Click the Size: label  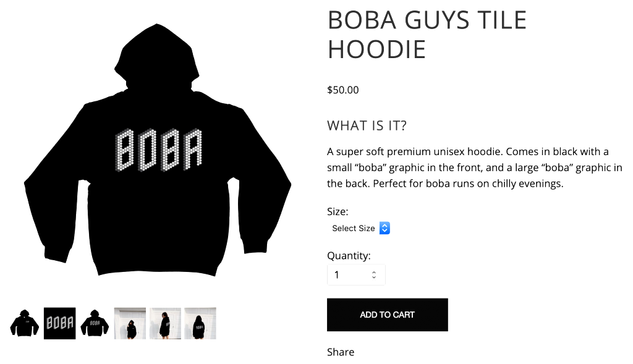click(338, 211)
